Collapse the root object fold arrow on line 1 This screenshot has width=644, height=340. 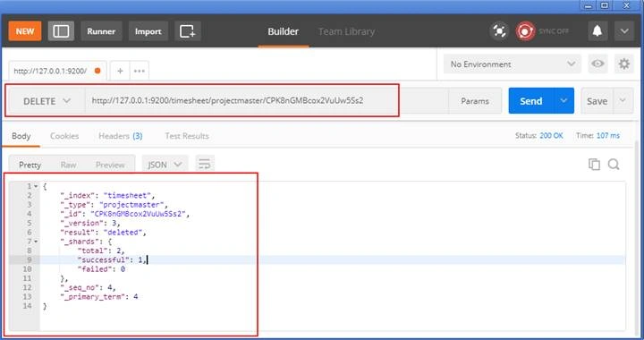[x=36, y=186]
